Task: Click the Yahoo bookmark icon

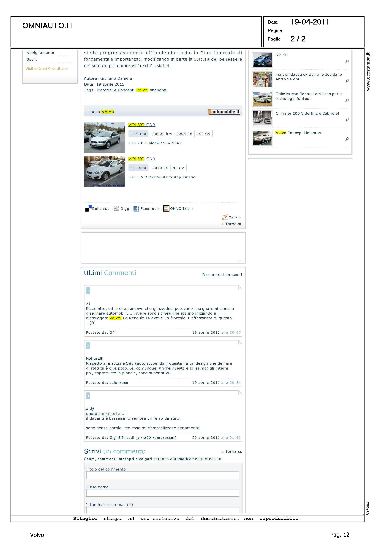Action: 225,217
